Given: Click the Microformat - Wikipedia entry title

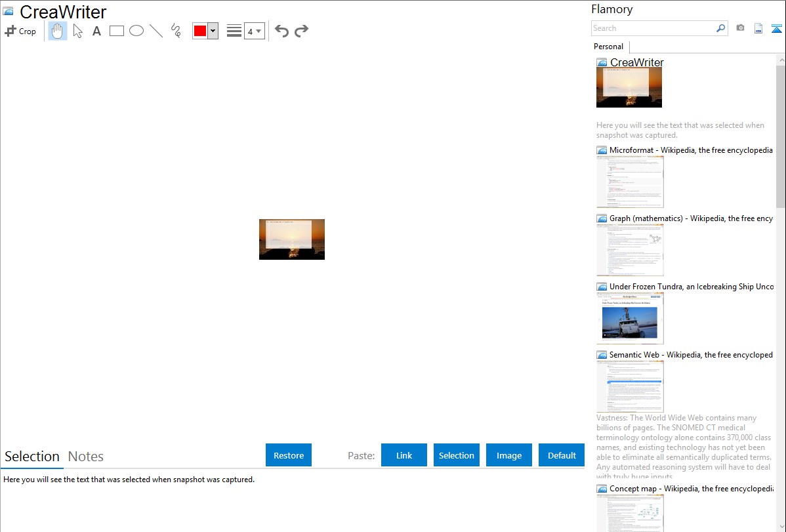Looking at the screenshot, I should 691,150.
